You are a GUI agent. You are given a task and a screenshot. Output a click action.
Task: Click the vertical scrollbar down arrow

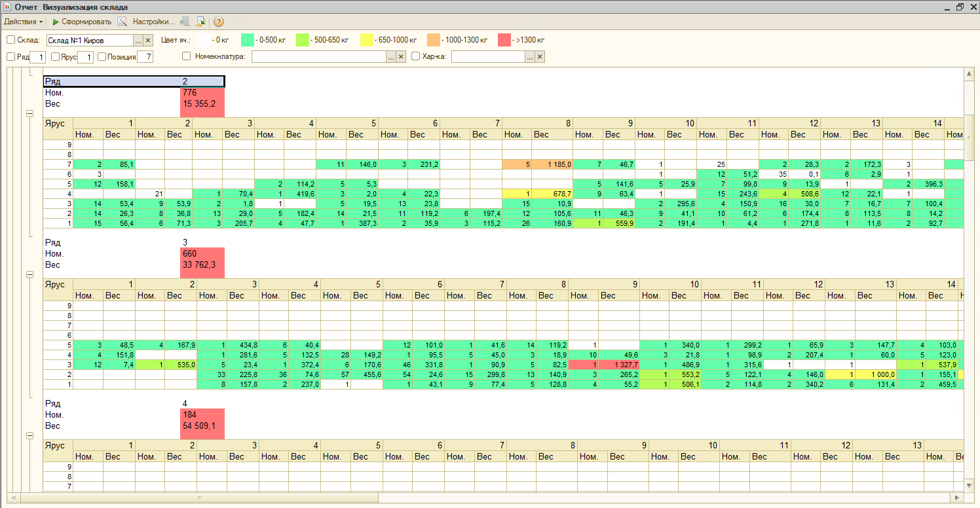coord(970,485)
